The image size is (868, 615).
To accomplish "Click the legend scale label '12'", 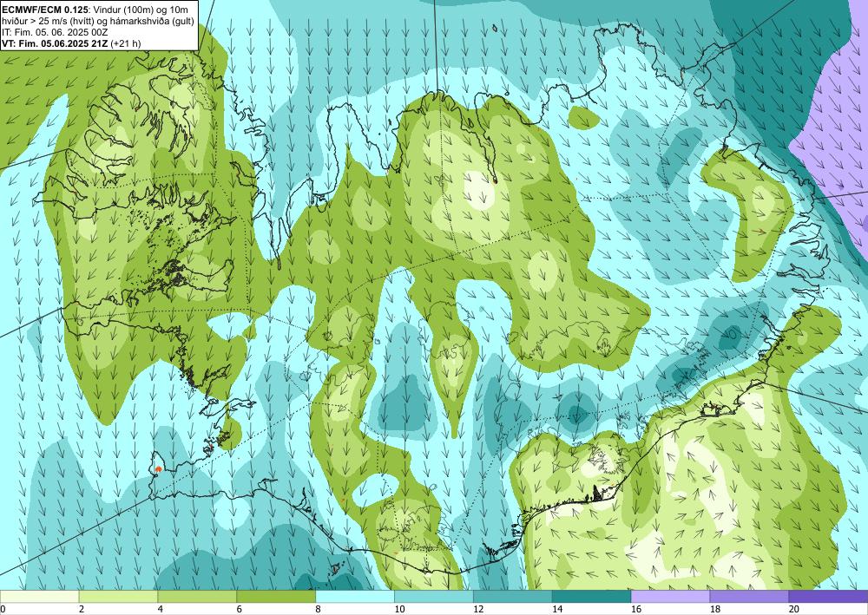I will 478,609.
